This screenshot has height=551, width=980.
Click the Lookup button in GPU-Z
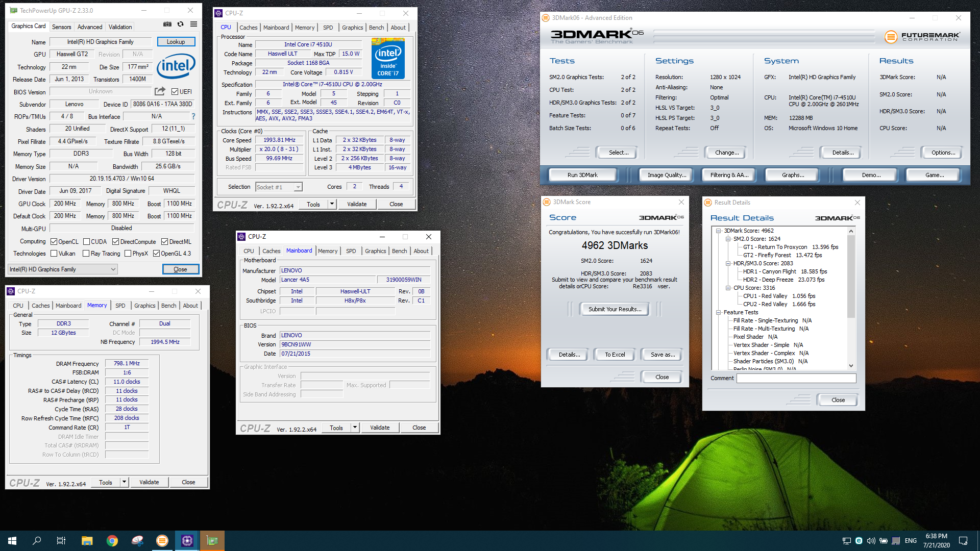(x=176, y=42)
